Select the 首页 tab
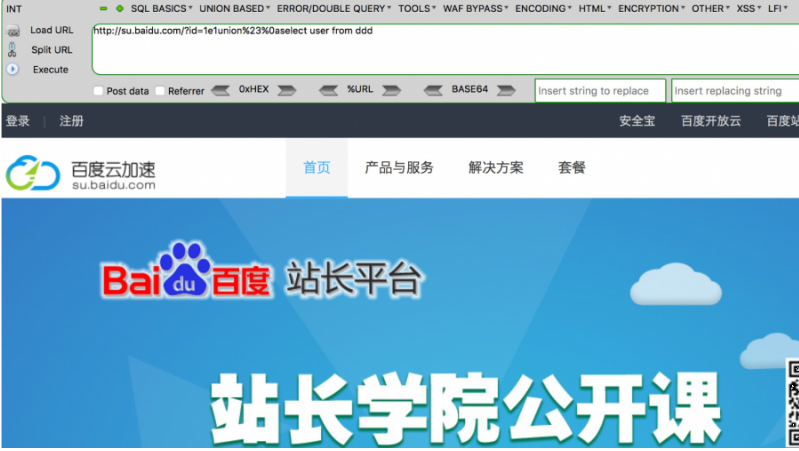 [x=316, y=168]
